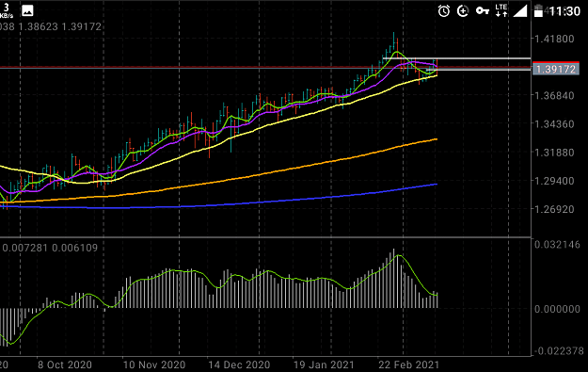Tap the indicator readout 0.007281 0.006109
The height and width of the screenshot is (372, 588).
(50, 248)
